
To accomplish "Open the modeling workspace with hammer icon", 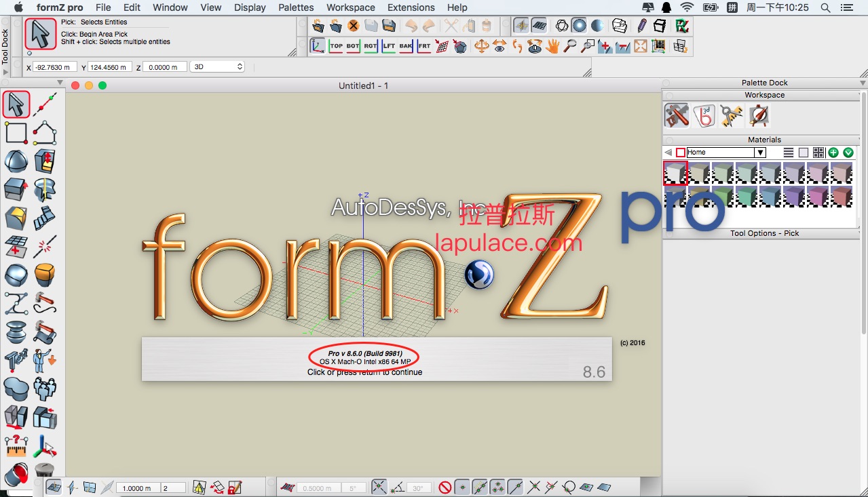I will click(x=676, y=116).
